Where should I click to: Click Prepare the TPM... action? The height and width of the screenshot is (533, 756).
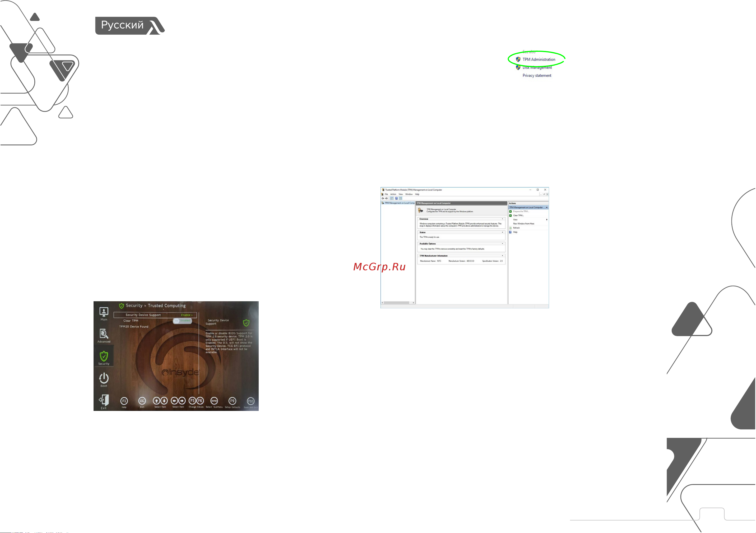[x=521, y=211]
